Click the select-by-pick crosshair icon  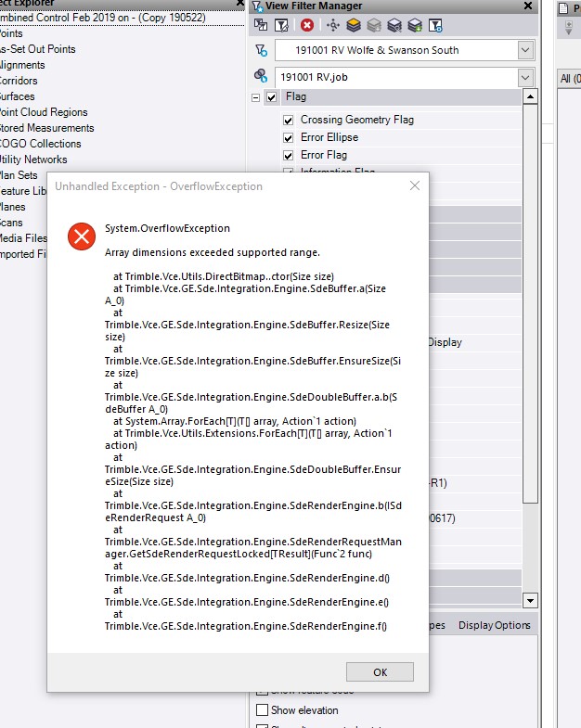pyautogui.click(x=333, y=25)
